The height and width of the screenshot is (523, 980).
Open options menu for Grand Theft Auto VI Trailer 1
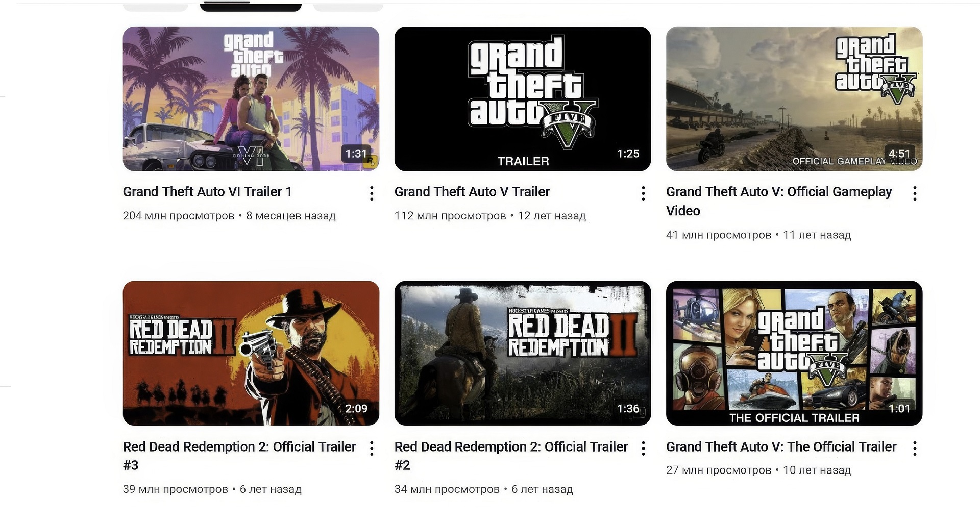click(x=372, y=193)
